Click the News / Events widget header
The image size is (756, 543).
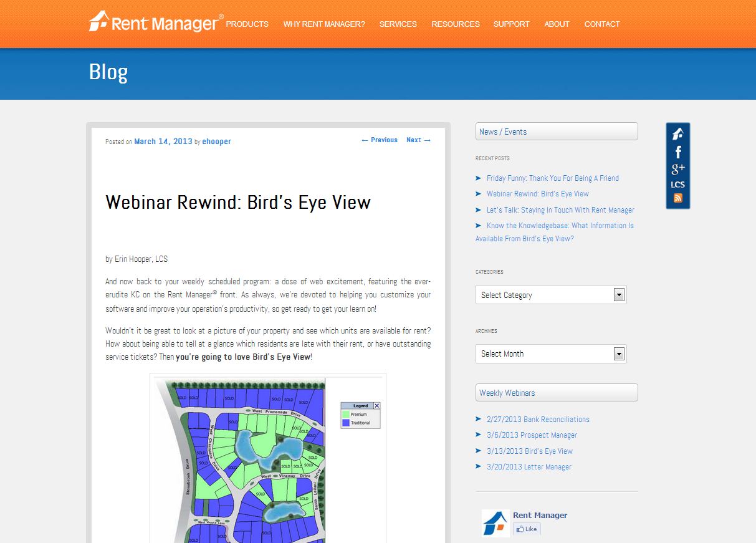pyautogui.click(x=557, y=132)
